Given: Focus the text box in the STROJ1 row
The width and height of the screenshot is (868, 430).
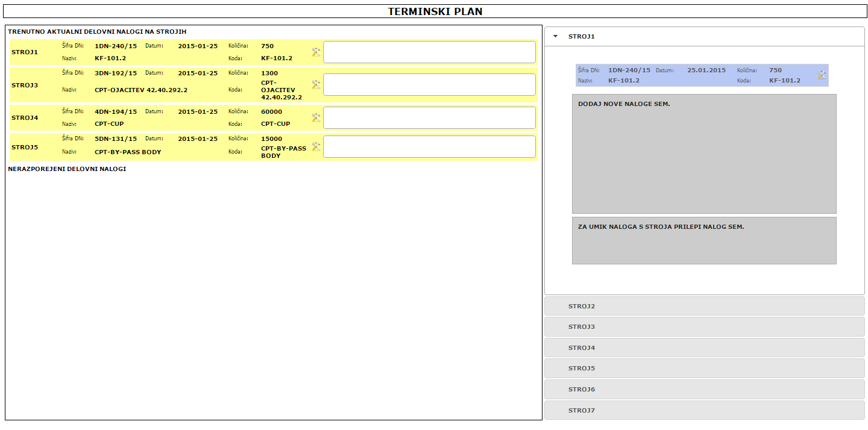Looking at the screenshot, I should click(x=429, y=52).
